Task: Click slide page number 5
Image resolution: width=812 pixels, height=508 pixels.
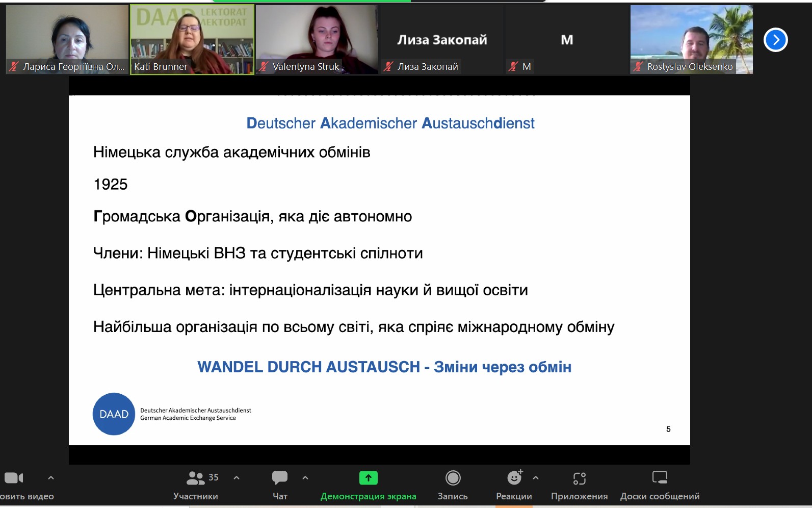Action: click(x=668, y=429)
